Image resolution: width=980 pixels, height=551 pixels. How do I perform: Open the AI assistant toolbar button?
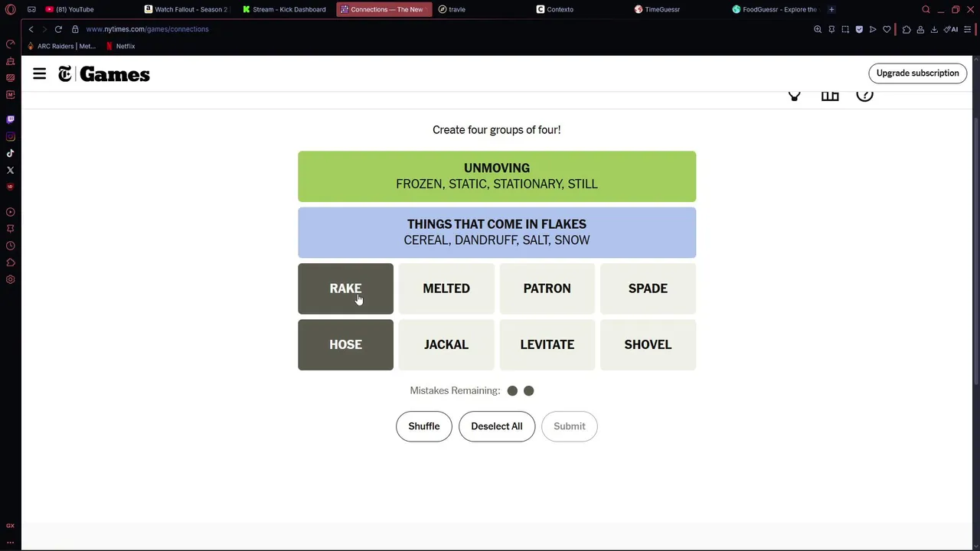[951, 29]
